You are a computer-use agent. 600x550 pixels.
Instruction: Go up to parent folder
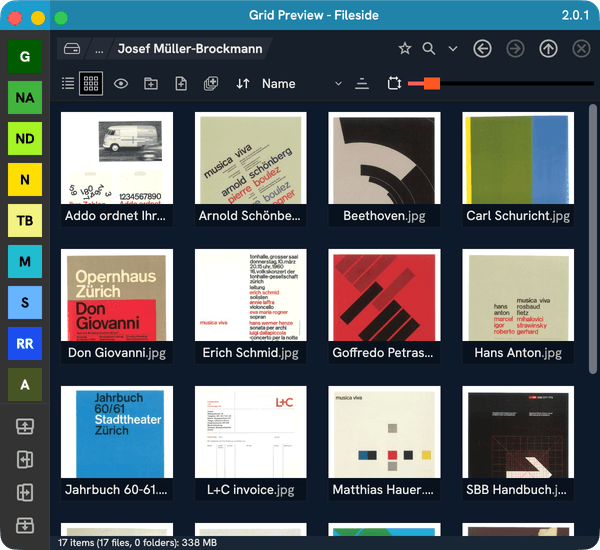(x=548, y=49)
